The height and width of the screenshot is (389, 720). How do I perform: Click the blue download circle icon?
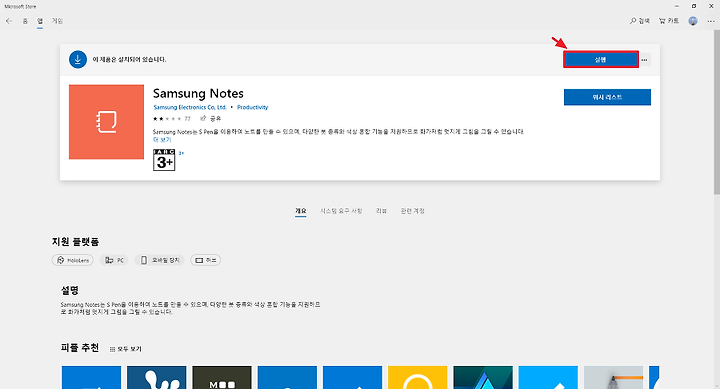pyautogui.click(x=78, y=59)
